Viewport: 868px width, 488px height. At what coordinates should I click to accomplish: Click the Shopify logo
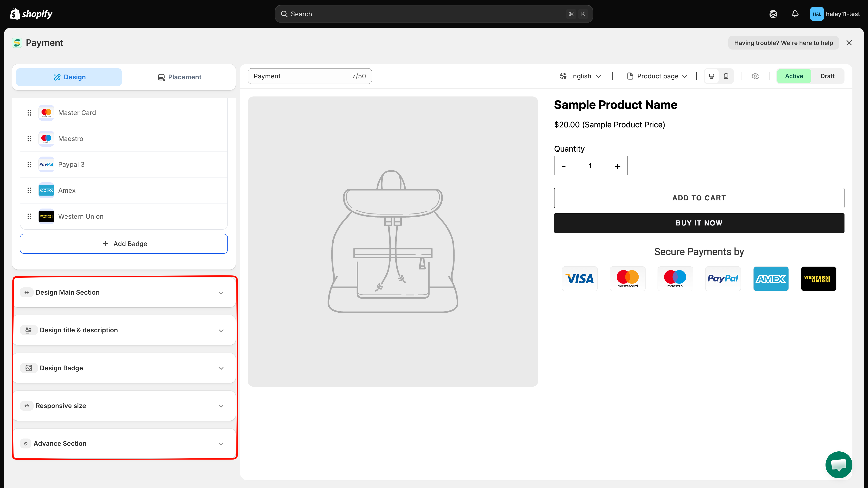tap(31, 14)
